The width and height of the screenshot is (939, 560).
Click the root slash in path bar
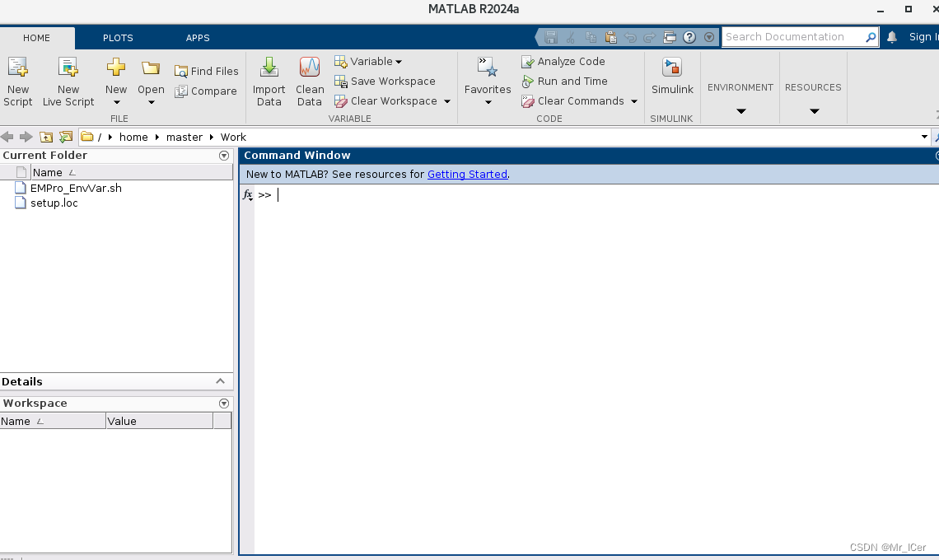pos(100,138)
